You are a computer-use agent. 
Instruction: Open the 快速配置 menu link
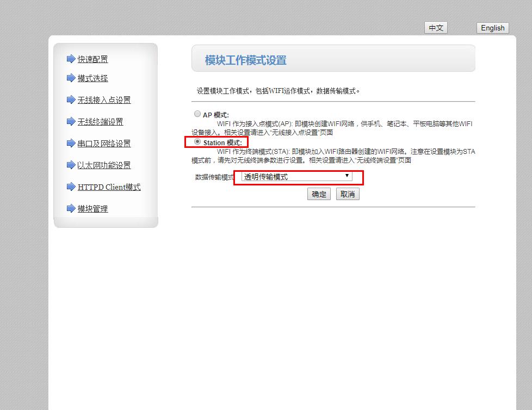point(92,59)
